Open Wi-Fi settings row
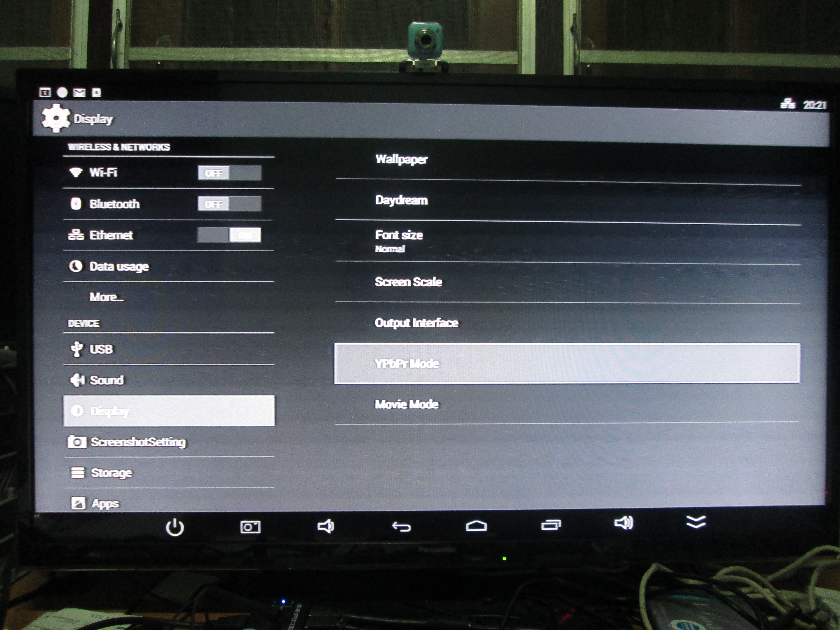This screenshot has height=630, width=840. click(x=168, y=173)
